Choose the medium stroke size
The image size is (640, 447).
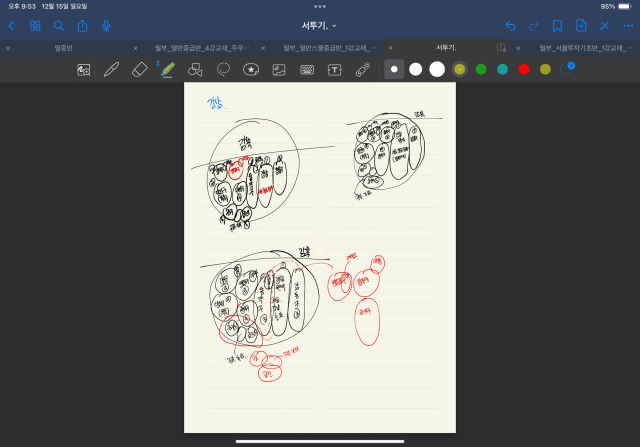coord(416,69)
